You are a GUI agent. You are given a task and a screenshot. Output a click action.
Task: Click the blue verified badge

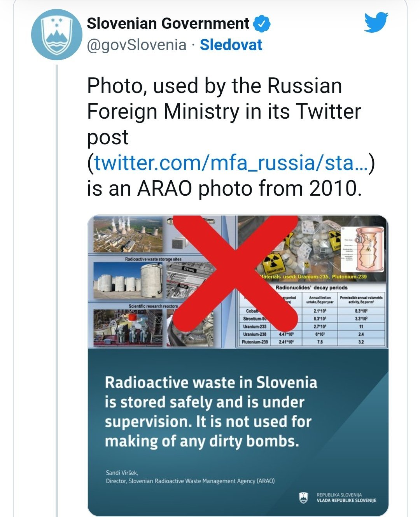262,24
